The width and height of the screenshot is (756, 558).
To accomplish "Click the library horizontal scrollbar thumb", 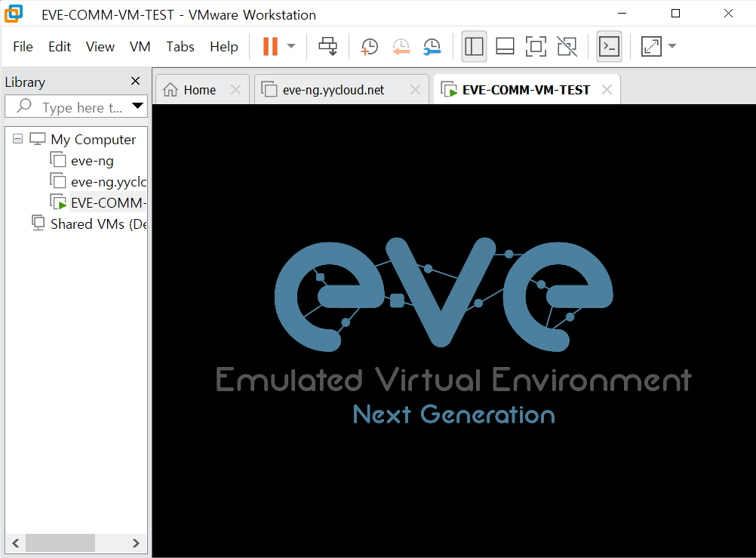I will 60,543.
